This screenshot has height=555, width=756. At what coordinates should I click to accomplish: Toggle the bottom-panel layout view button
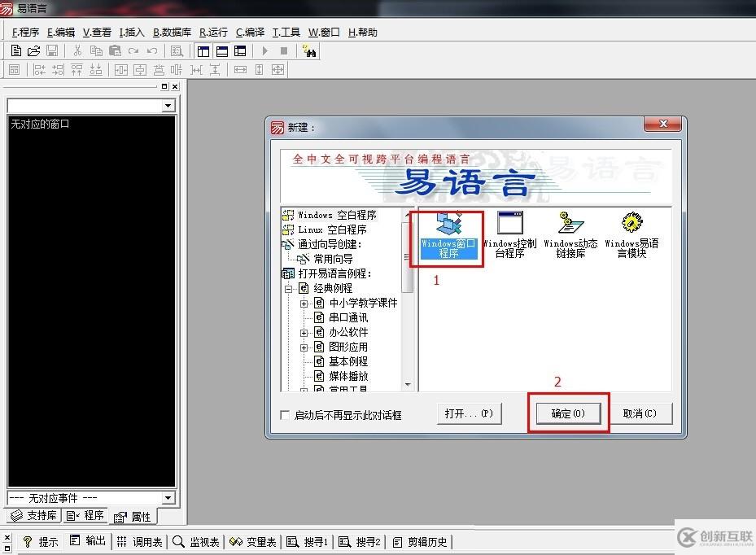(x=221, y=50)
